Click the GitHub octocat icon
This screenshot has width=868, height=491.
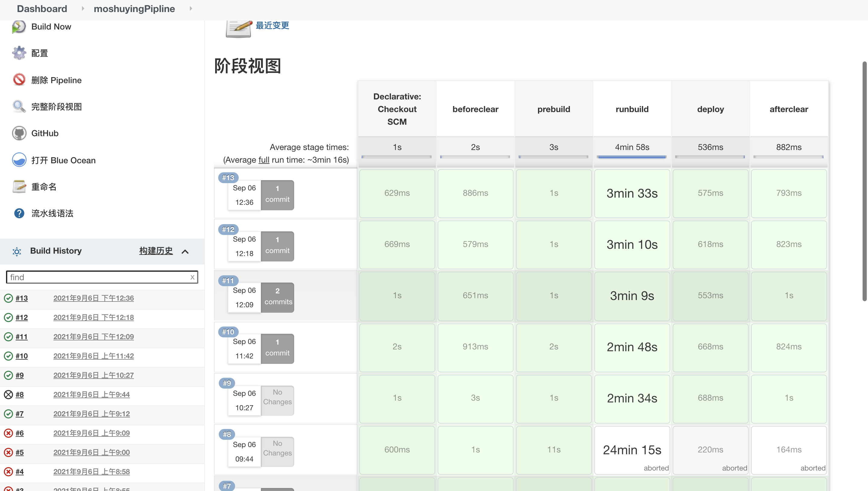(19, 133)
